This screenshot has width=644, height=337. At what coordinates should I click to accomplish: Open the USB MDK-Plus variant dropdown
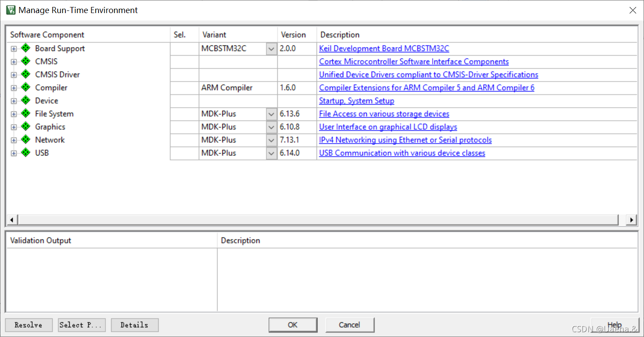[x=271, y=153]
